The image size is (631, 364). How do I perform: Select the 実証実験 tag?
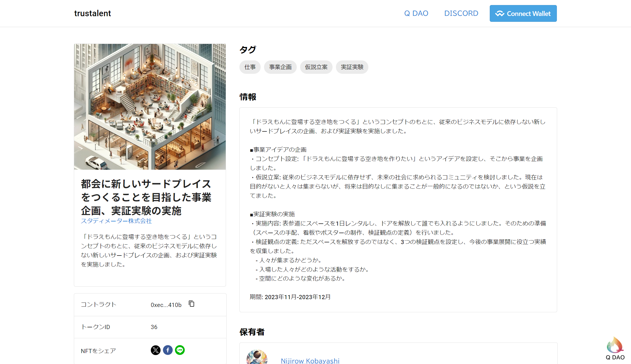(x=352, y=67)
